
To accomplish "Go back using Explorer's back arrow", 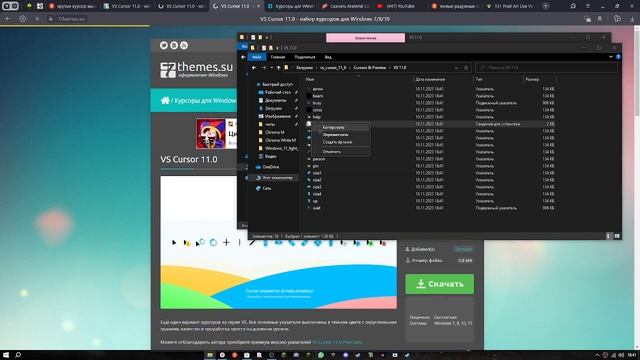I will 254,68.
